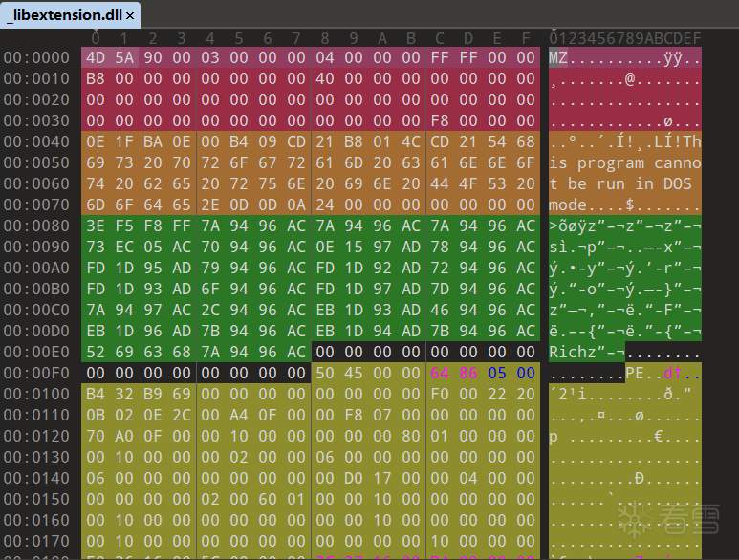
Task: Click the 'PE' ASCII signature text
Action: click(x=635, y=373)
